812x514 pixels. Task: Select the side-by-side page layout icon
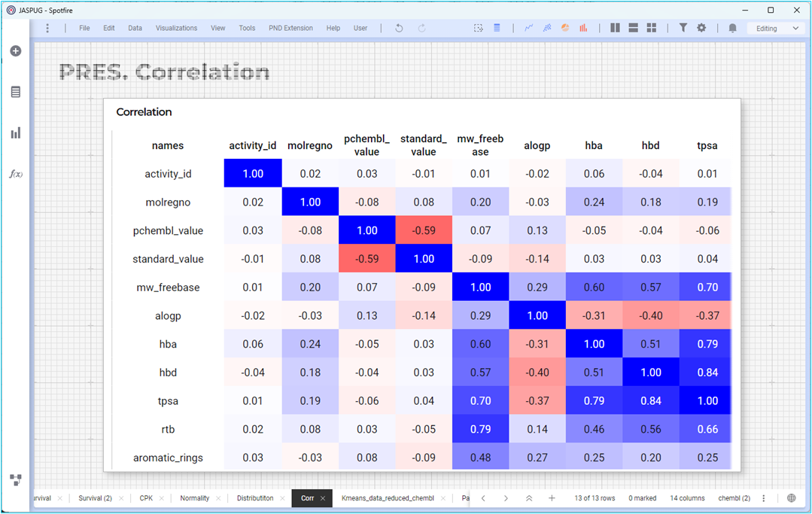(x=616, y=28)
